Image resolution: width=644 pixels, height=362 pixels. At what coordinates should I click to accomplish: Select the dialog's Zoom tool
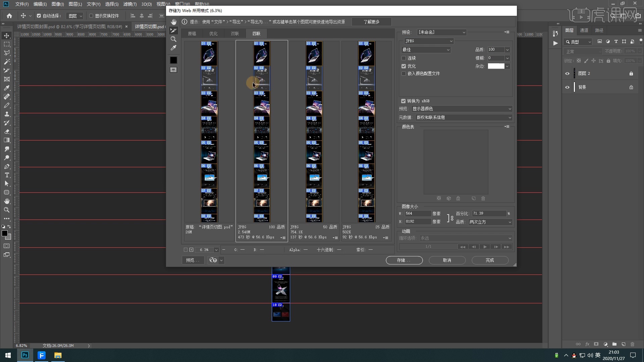pyautogui.click(x=173, y=39)
